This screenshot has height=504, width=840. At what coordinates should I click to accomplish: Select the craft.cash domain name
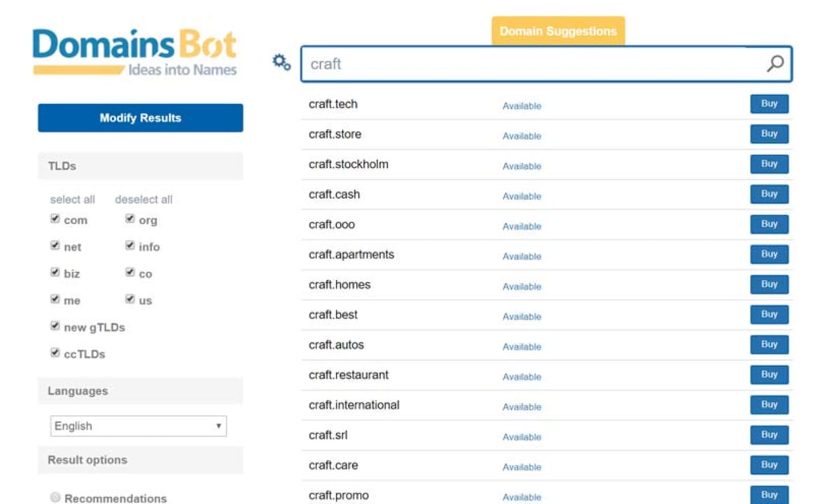335,195
